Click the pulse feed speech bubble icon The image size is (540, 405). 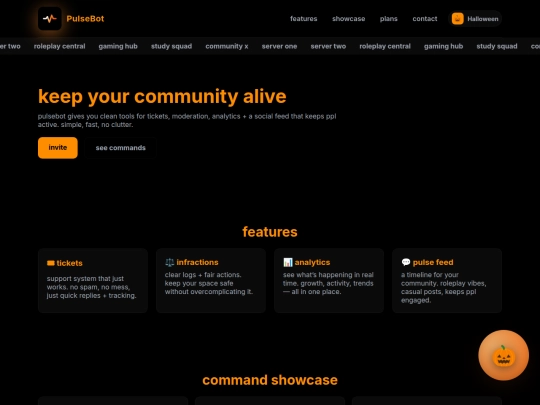406,262
